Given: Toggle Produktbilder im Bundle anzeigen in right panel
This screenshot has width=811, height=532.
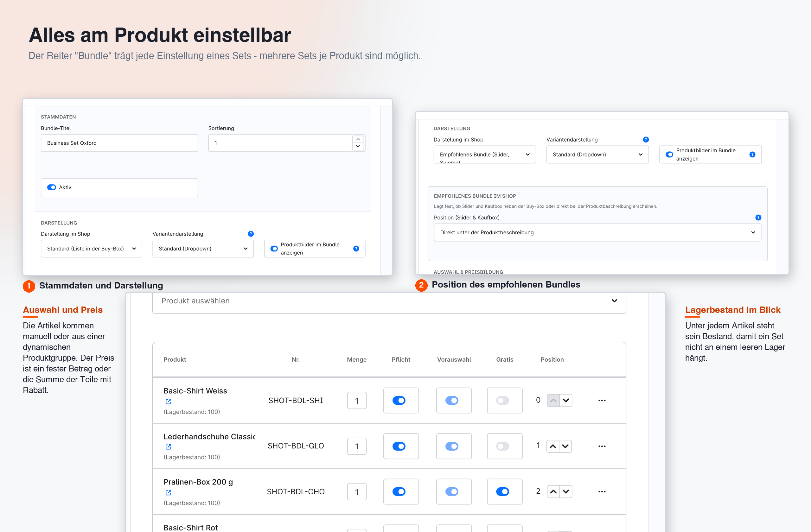Looking at the screenshot, I should pos(670,155).
